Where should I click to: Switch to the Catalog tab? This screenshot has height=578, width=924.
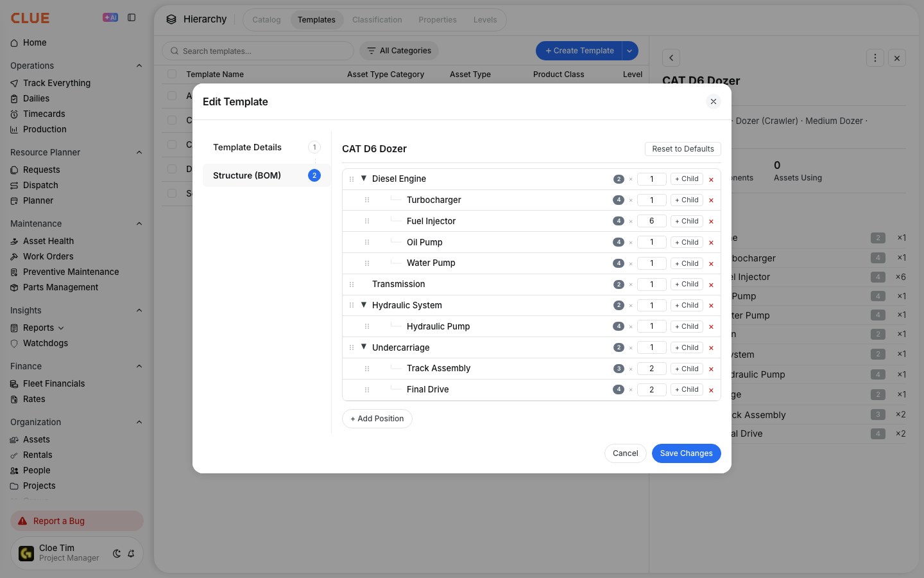coord(266,20)
